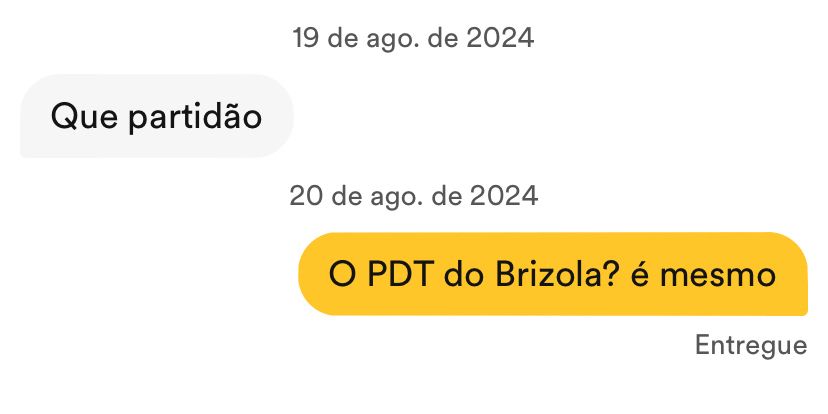Click the "2024" year in the 20 de ago. date
The width and height of the screenshot is (828, 414).
tap(504, 196)
